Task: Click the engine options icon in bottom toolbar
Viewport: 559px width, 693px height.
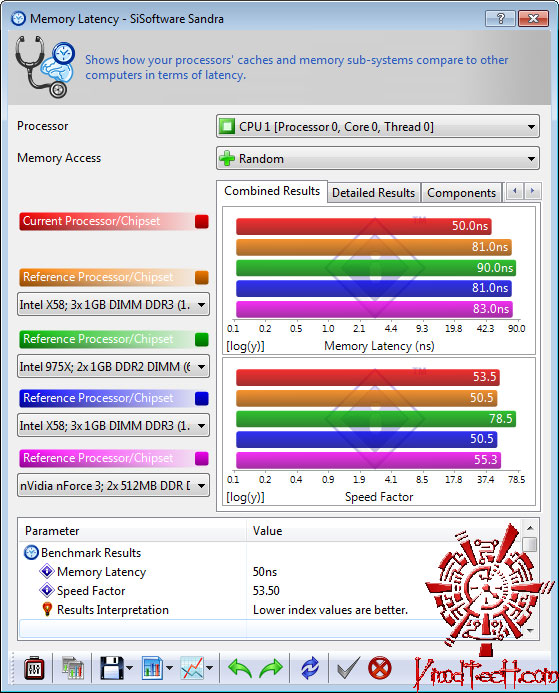Action: pos(34,668)
